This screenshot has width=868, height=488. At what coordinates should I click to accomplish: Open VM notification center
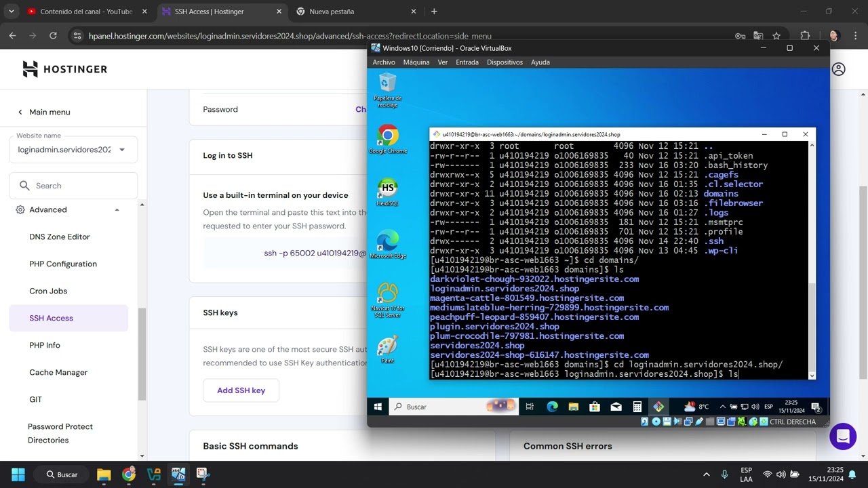coord(816,407)
